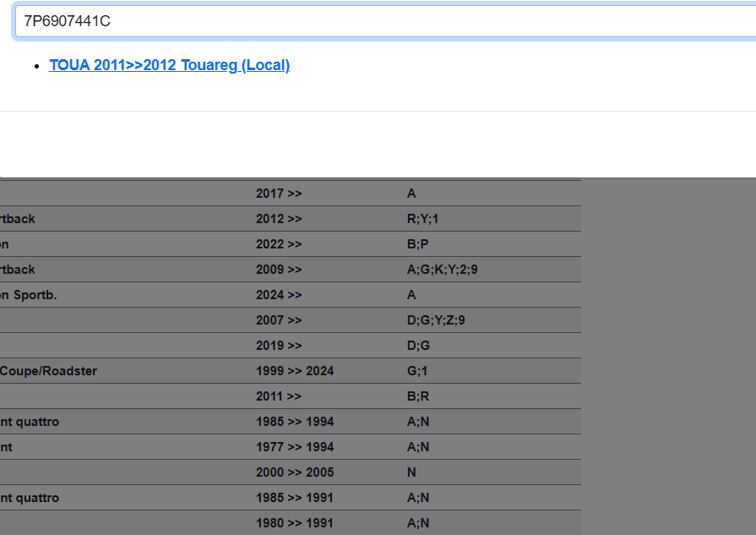
Task: Select the 'R;Y;1' code cell
Action: coord(422,219)
